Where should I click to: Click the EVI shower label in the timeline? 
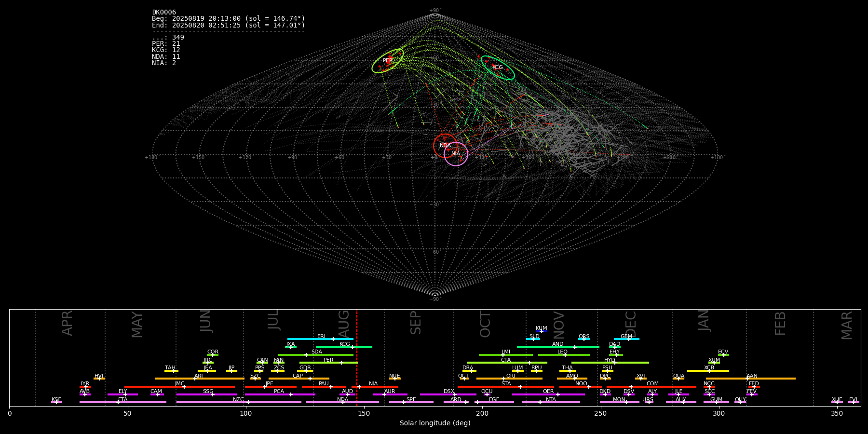pyautogui.click(x=853, y=399)
